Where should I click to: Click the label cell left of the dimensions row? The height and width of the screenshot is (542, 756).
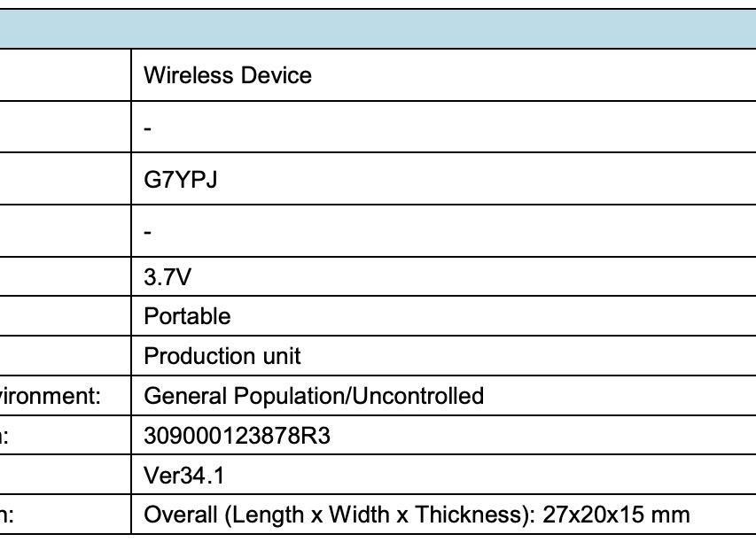click(x=62, y=515)
